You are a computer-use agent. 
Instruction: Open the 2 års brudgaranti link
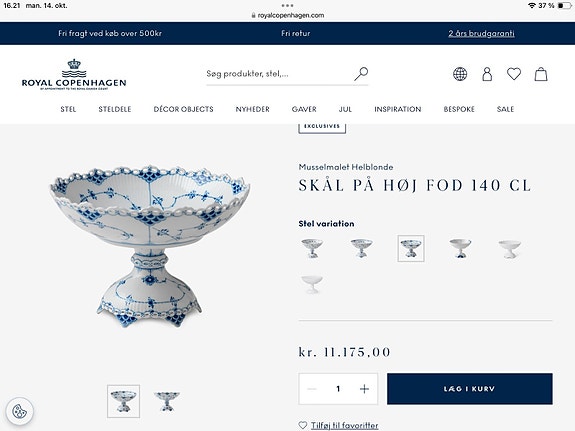(481, 33)
